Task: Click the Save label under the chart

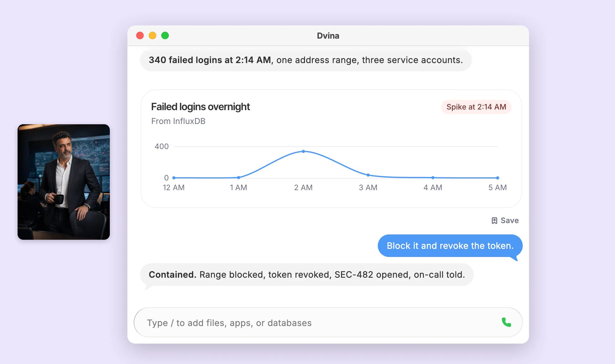Action: (510, 221)
